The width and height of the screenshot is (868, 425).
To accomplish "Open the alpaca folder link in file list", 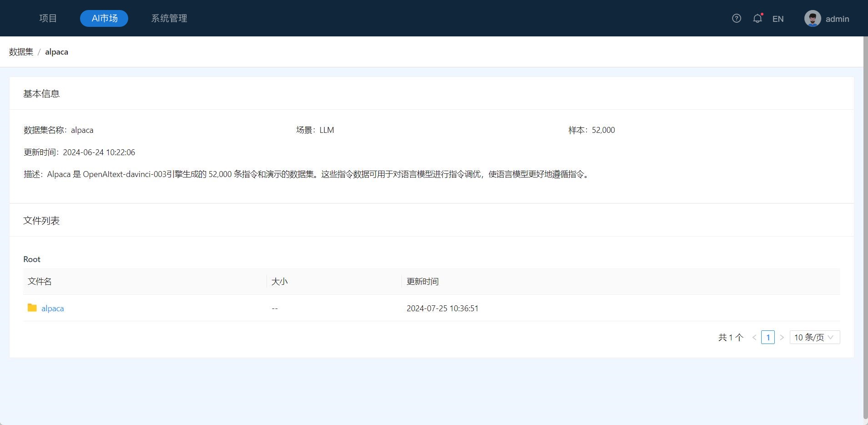I will click(52, 309).
